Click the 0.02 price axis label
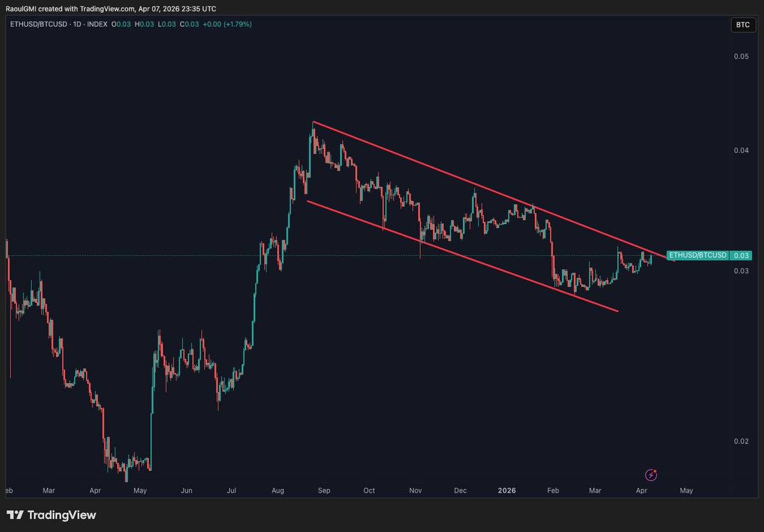The height and width of the screenshot is (532, 764). [x=740, y=441]
